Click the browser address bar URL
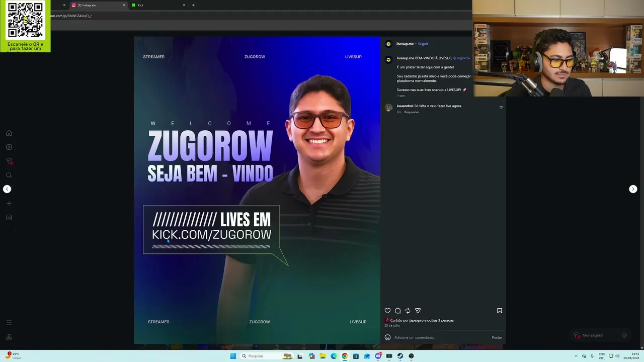 click(x=71, y=16)
